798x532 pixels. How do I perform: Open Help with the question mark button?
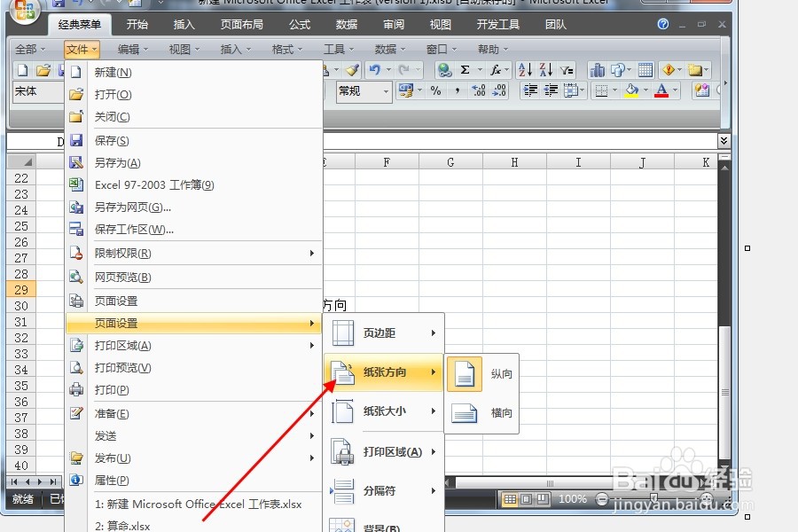(x=663, y=24)
